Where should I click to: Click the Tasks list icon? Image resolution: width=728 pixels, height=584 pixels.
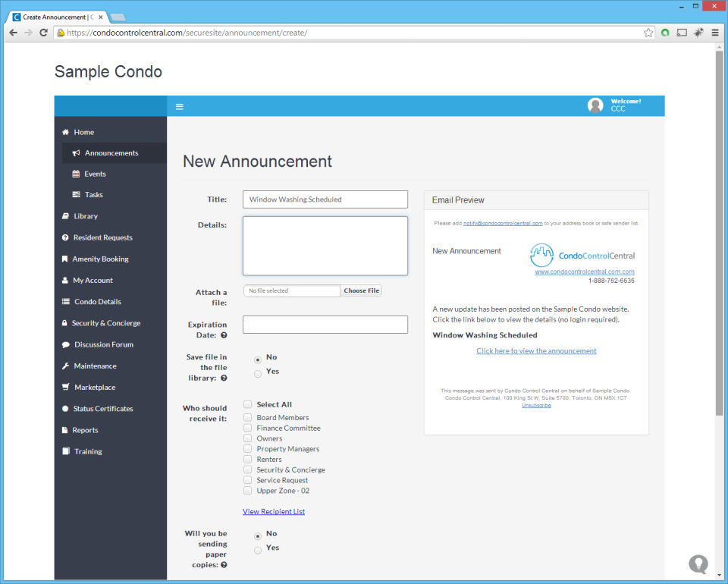pos(76,194)
